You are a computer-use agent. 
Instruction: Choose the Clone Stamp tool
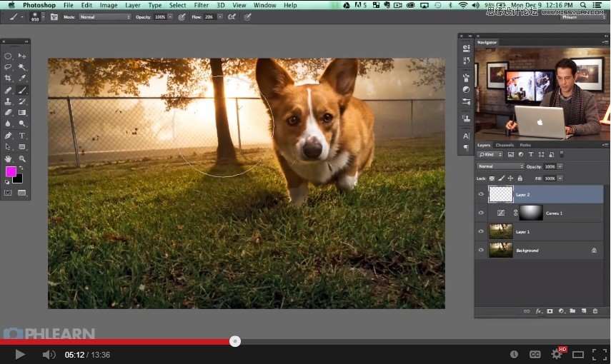8,101
